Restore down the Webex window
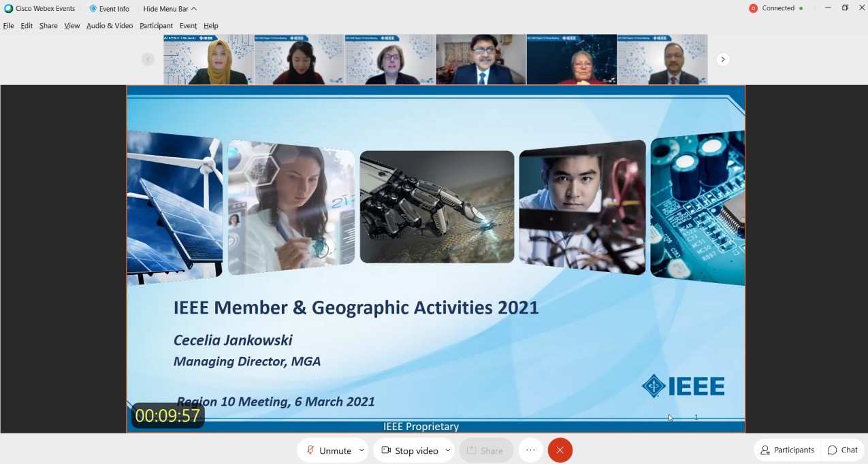Viewport: 868px width, 464px height. coord(845,8)
